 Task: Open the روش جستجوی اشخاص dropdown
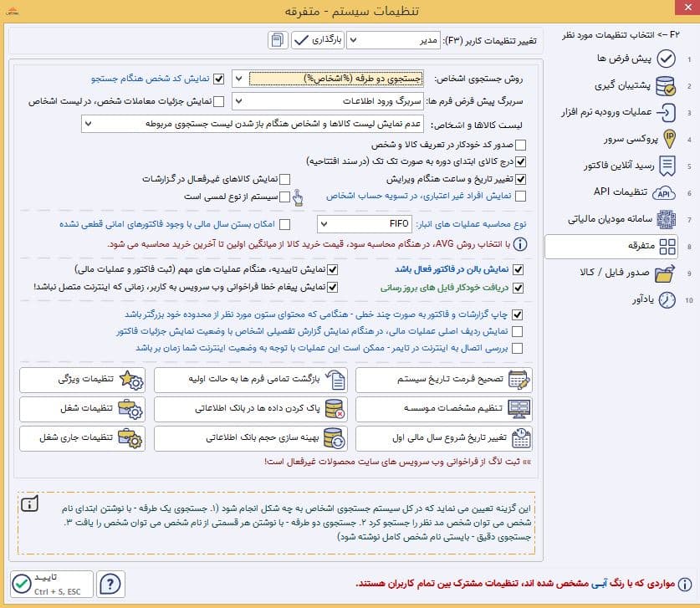239,79
